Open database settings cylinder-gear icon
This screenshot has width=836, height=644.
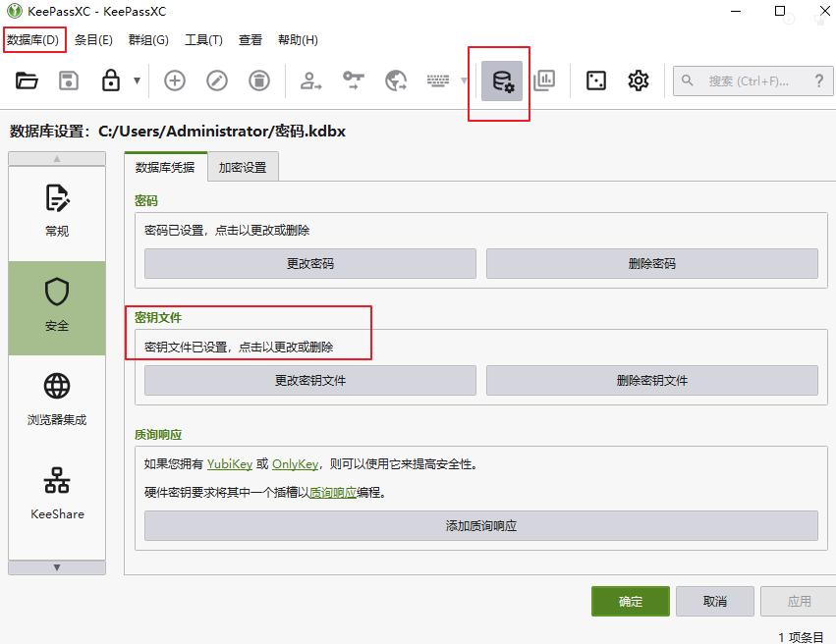tap(502, 80)
